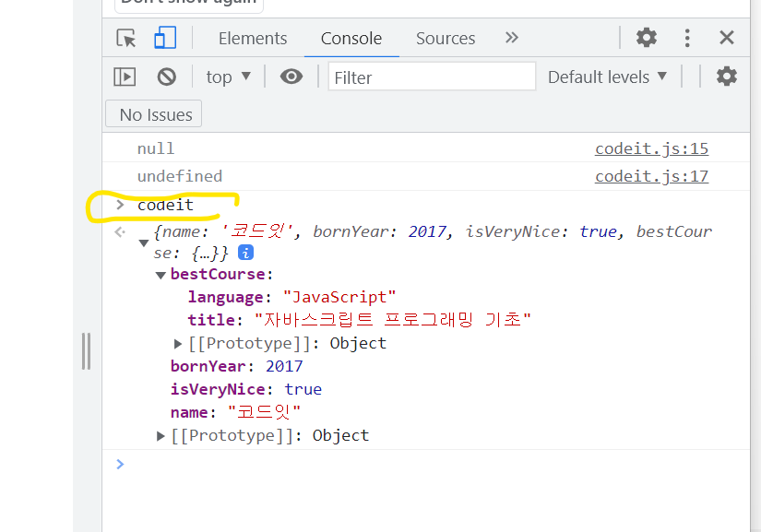Open DevTools settings gear in top bar

click(646, 38)
